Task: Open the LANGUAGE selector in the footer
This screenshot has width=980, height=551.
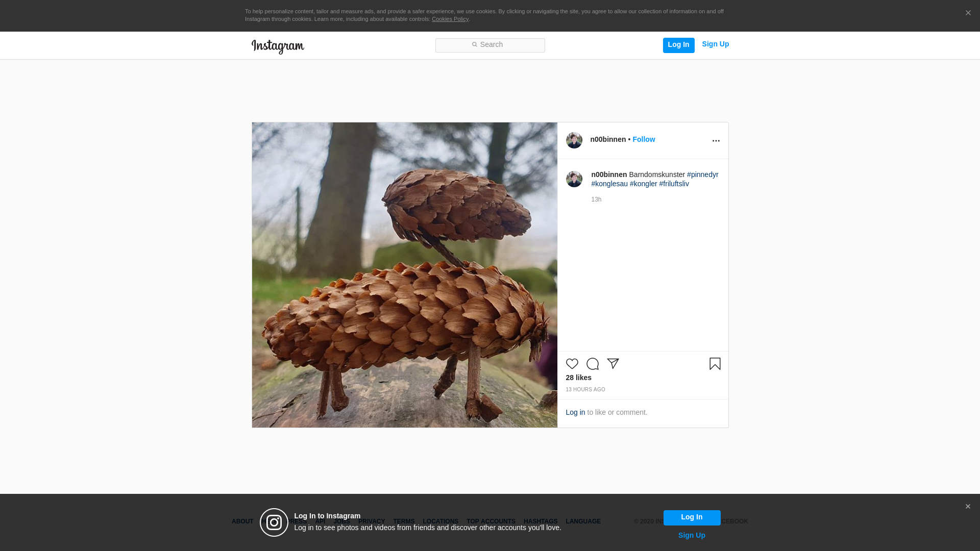Action: tap(583, 521)
